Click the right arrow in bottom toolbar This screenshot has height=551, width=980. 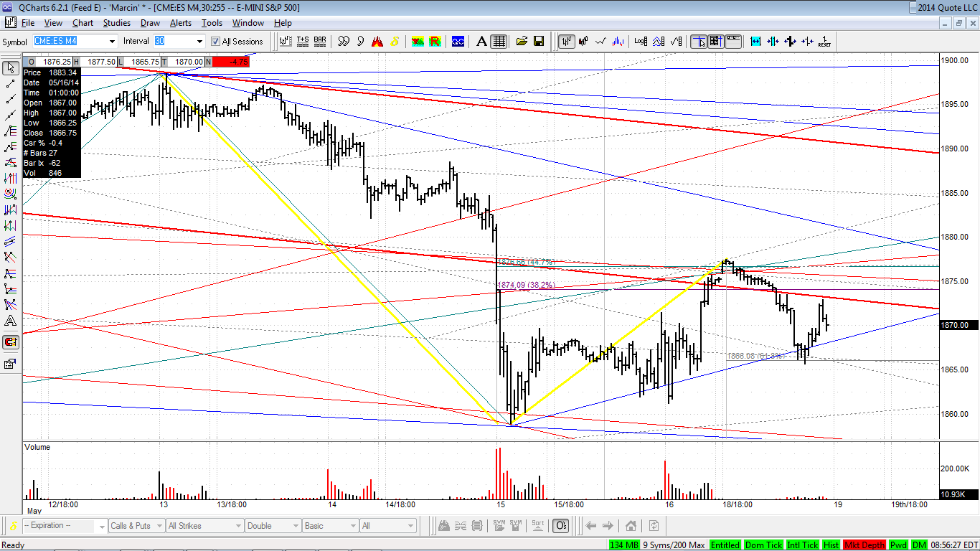(608, 526)
